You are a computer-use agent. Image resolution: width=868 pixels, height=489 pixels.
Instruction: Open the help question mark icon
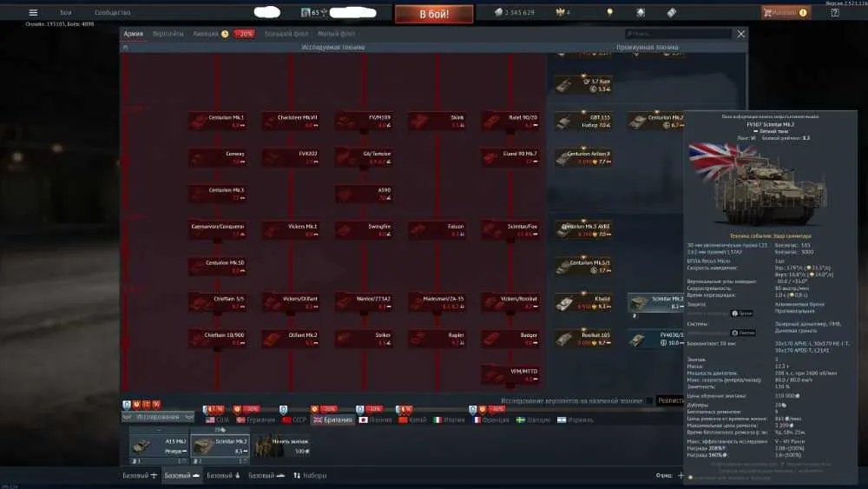(x=835, y=12)
